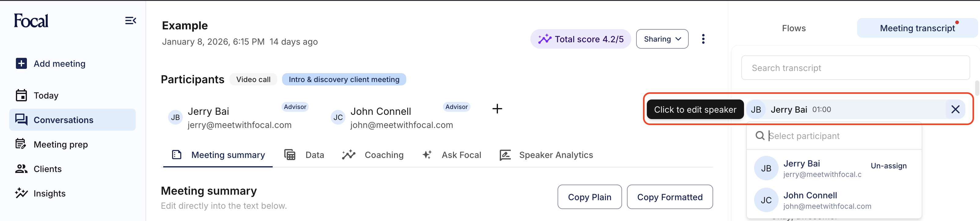Open the Today calendar view
The height and width of the screenshot is (221, 980).
[46, 95]
